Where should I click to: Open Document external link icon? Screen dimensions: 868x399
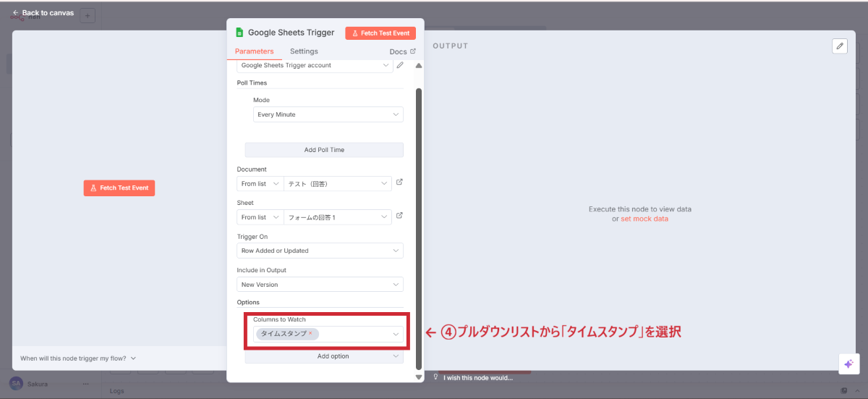[399, 182]
